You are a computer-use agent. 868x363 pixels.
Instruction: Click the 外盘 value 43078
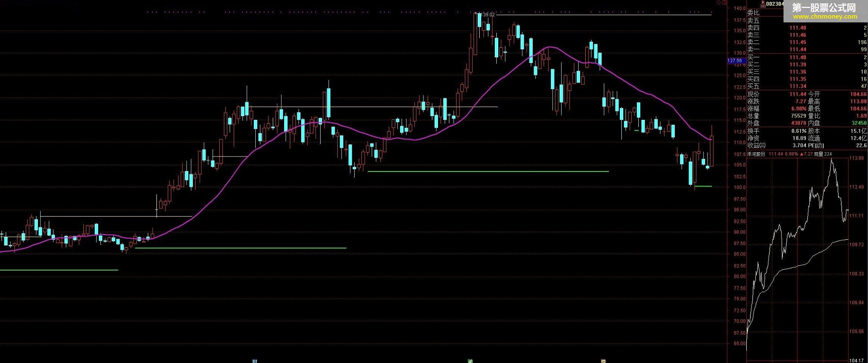click(798, 123)
